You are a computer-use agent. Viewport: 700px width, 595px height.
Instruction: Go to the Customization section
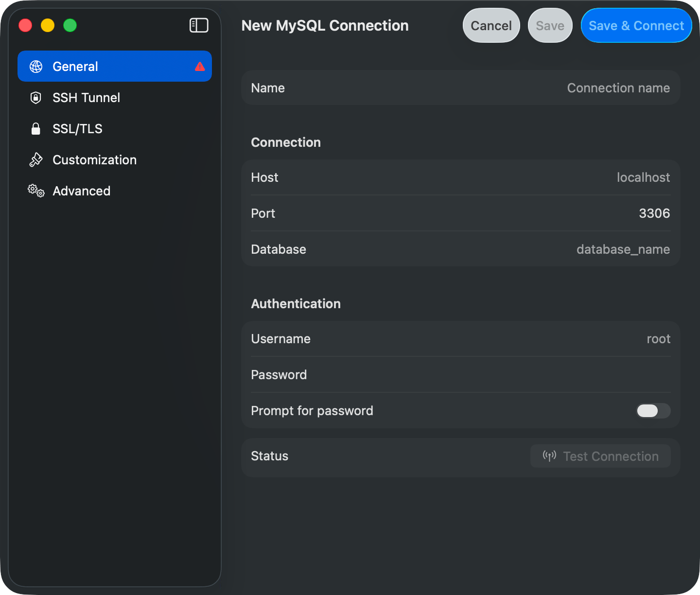115,160
